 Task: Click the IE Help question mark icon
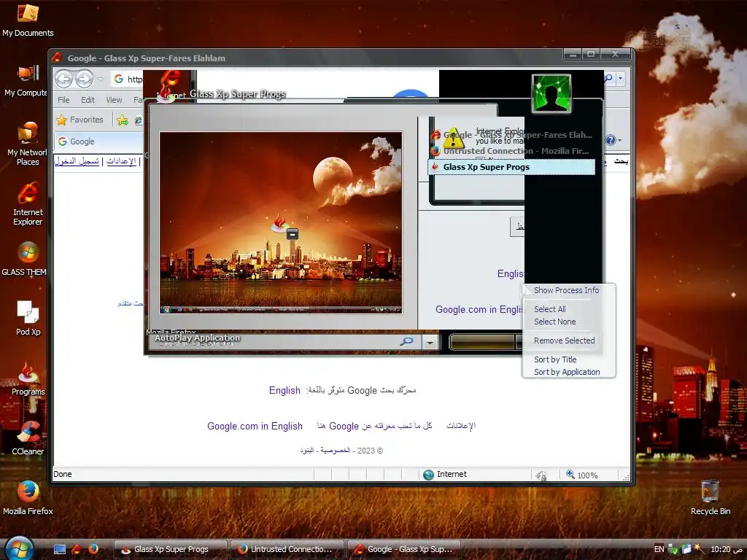[611, 140]
